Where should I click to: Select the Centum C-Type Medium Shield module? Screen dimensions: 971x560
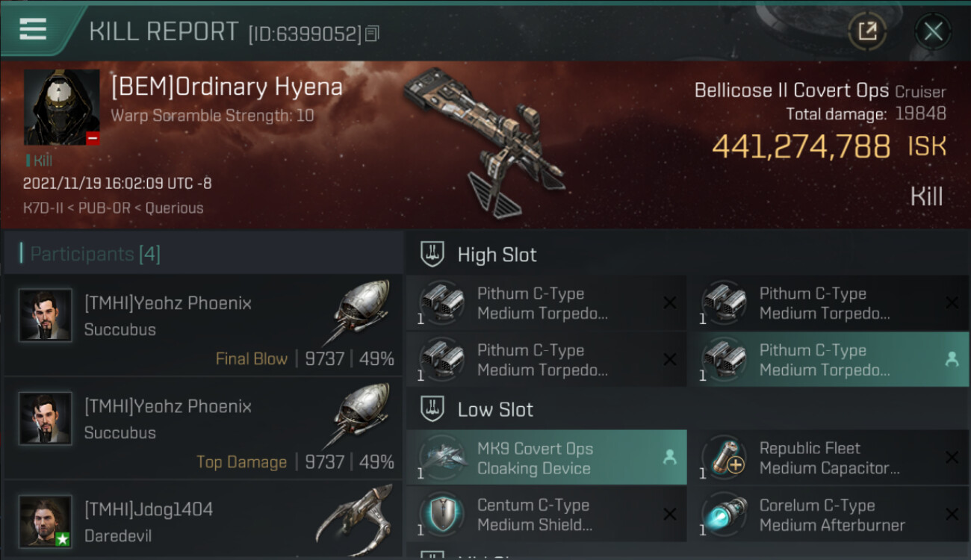pos(547,514)
